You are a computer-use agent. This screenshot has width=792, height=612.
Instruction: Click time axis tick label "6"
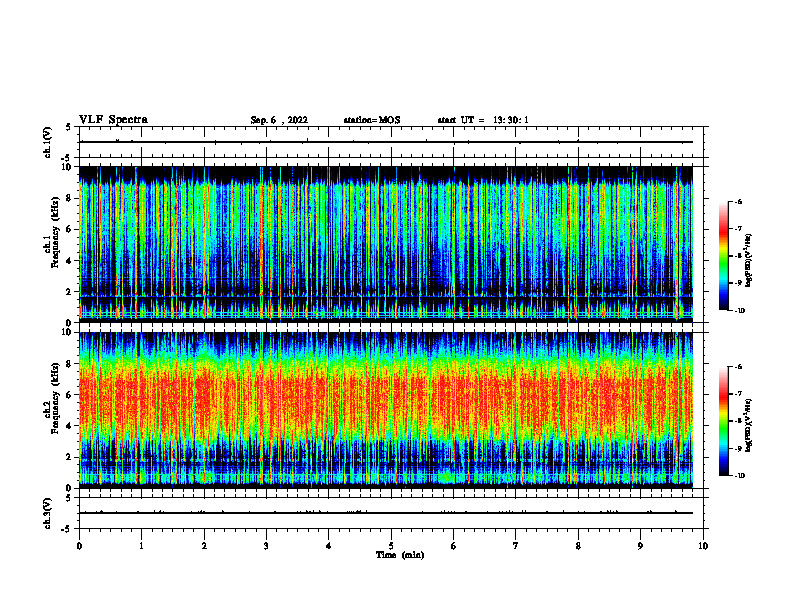coord(454,546)
